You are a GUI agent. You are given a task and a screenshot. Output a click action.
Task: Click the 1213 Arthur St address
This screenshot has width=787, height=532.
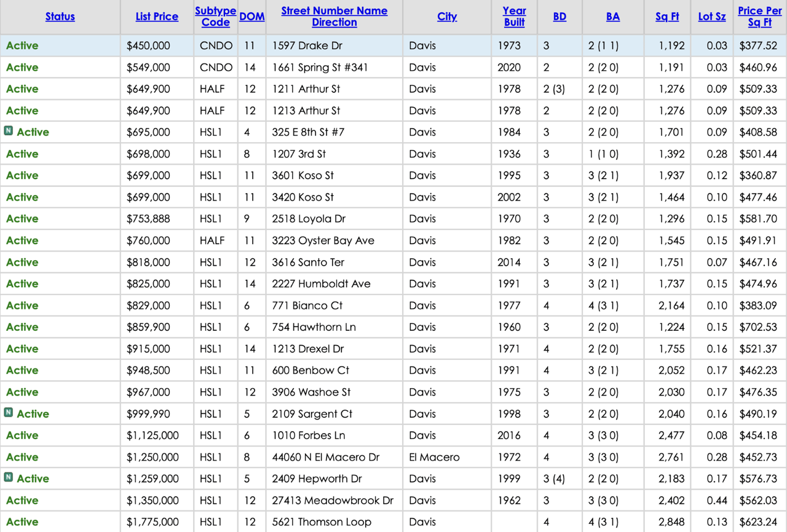pyautogui.click(x=306, y=111)
